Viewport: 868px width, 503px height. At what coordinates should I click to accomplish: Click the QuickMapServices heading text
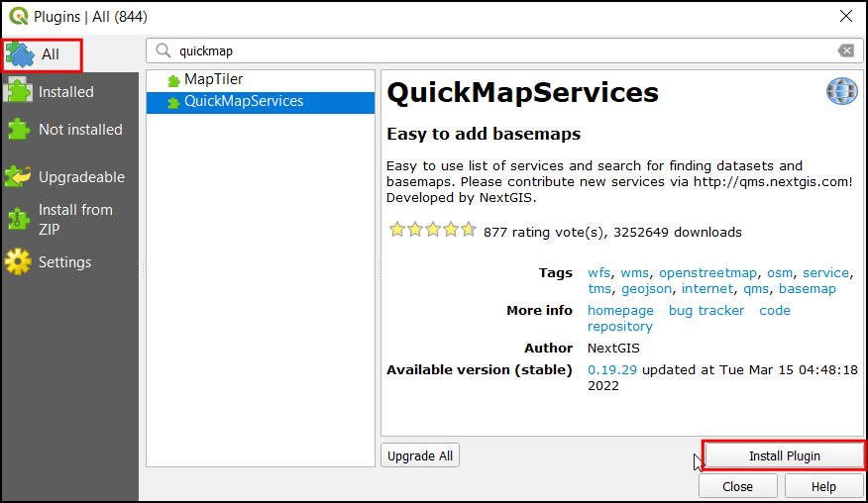coord(522,92)
